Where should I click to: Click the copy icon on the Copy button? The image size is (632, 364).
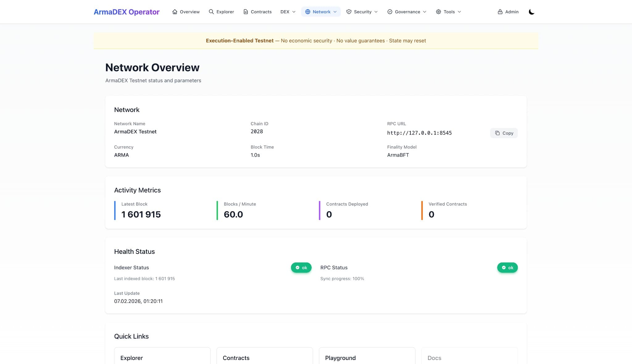(497, 133)
